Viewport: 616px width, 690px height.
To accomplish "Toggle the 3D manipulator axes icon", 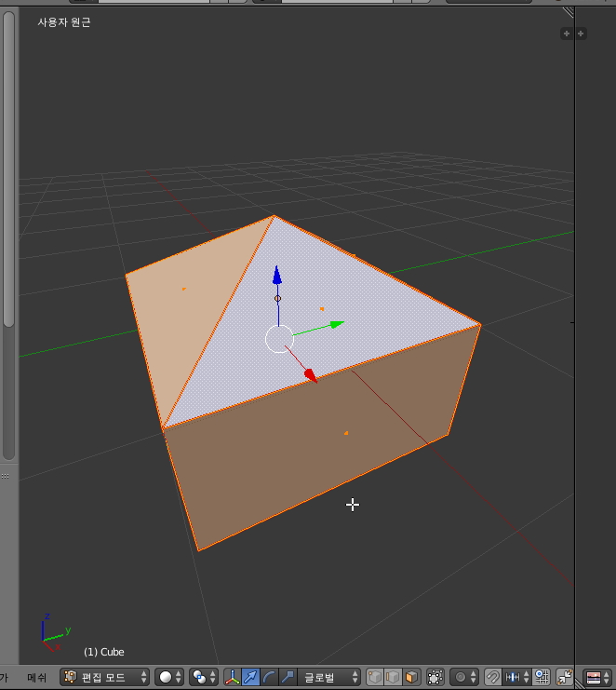I will point(232,677).
